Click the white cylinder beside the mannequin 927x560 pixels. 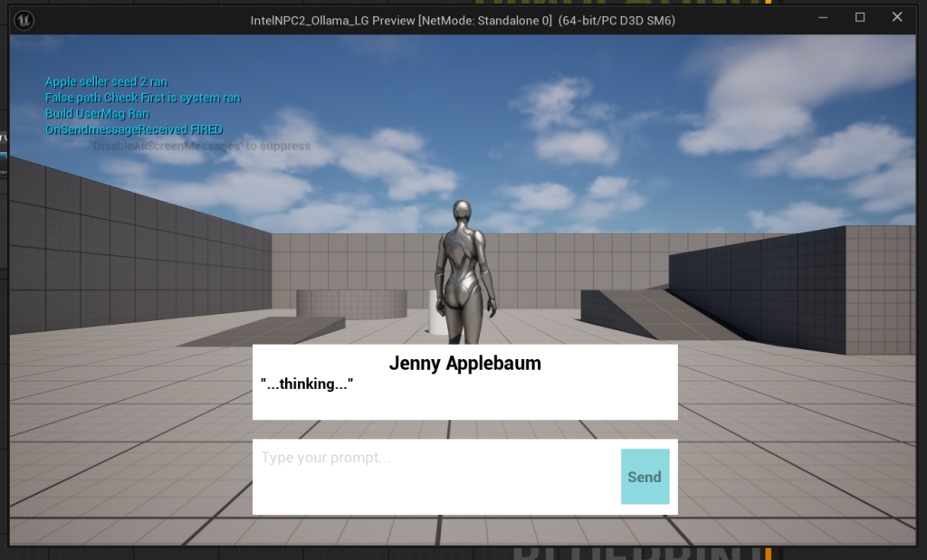(434, 310)
